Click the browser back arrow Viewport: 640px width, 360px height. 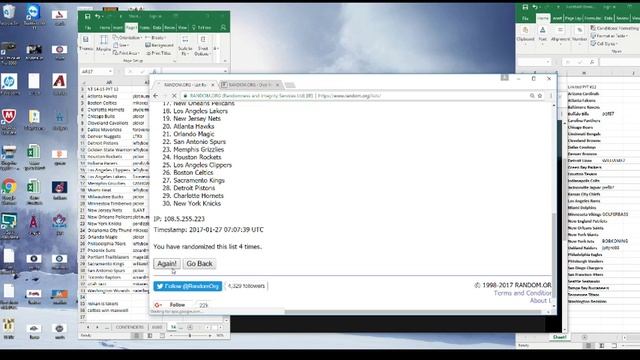click(156, 96)
